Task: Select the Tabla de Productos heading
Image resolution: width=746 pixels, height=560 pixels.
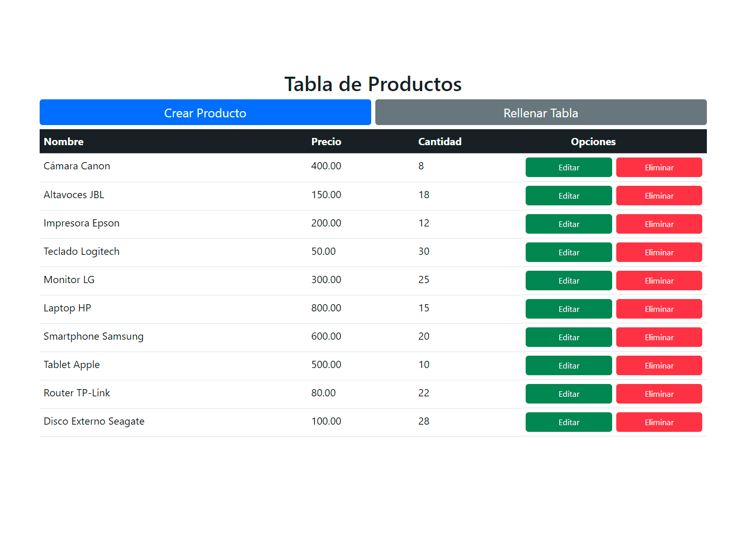Action: point(373,84)
